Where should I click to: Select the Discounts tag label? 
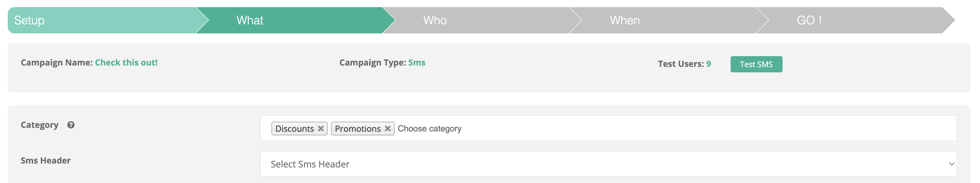point(295,128)
